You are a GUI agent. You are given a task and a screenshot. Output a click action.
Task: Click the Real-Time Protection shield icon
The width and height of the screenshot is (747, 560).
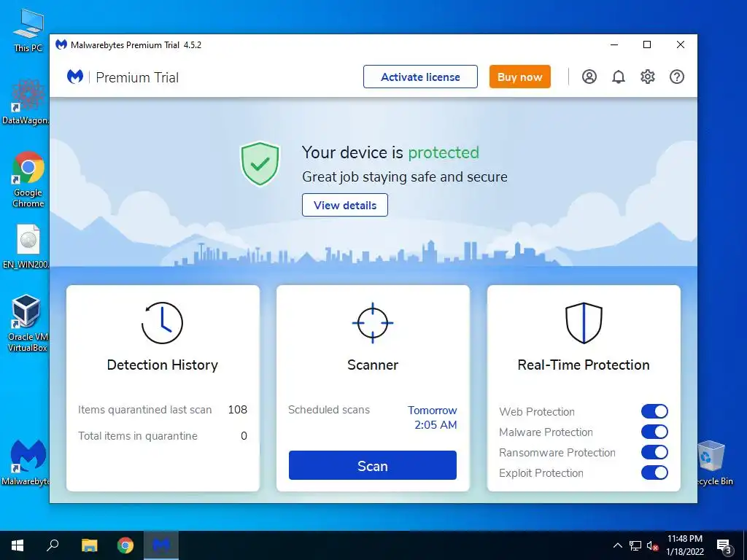[584, 323]
